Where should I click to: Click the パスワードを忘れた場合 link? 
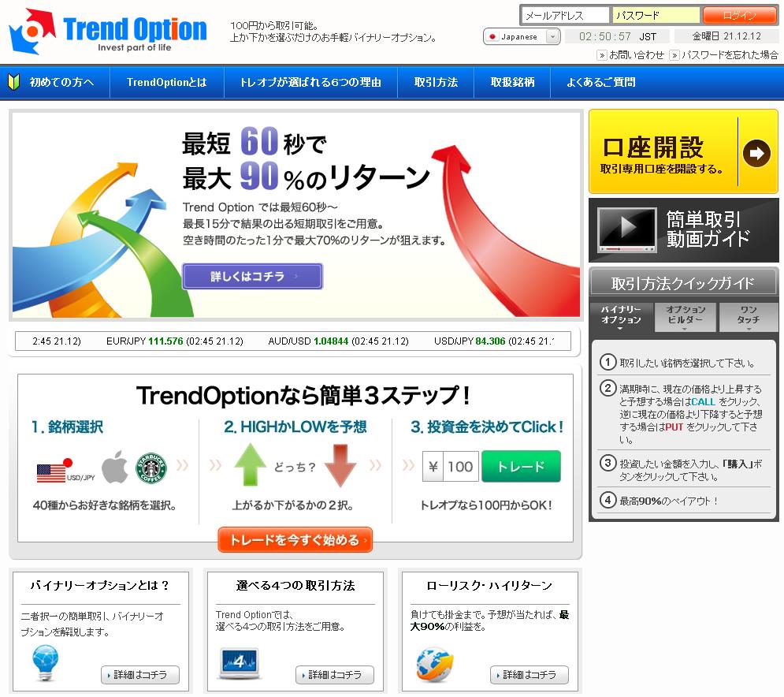(730, 55)
